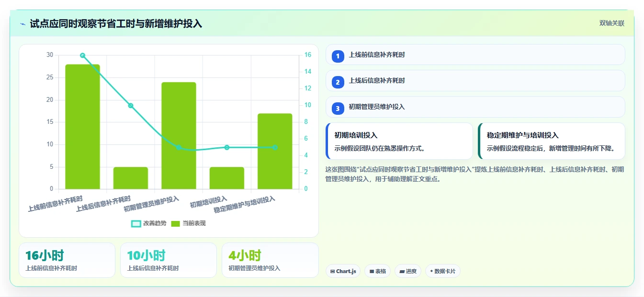Click the 改善趋势 legend swatch

[x=136, y=223]
